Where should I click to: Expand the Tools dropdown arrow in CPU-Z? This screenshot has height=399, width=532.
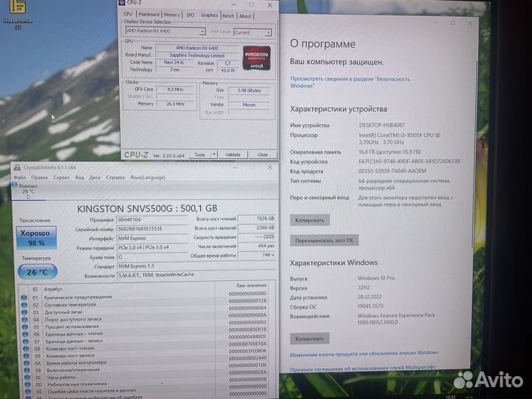[x=214, y=154]
